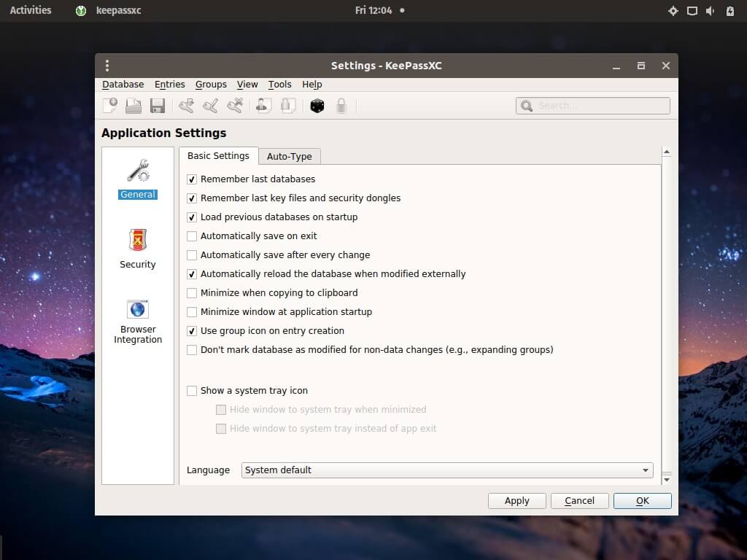
Task: Uncheck Remember last databases
Action: (192, 179)
